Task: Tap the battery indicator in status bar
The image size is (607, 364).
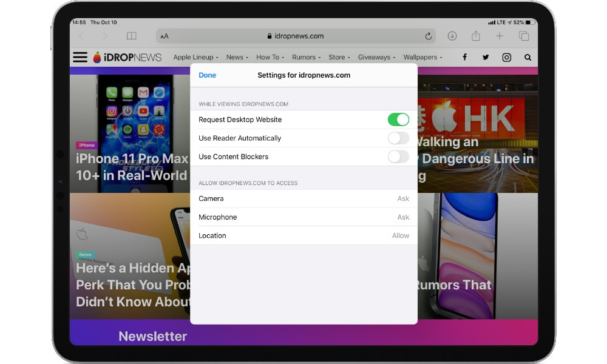Action: (x=531, y=22)
